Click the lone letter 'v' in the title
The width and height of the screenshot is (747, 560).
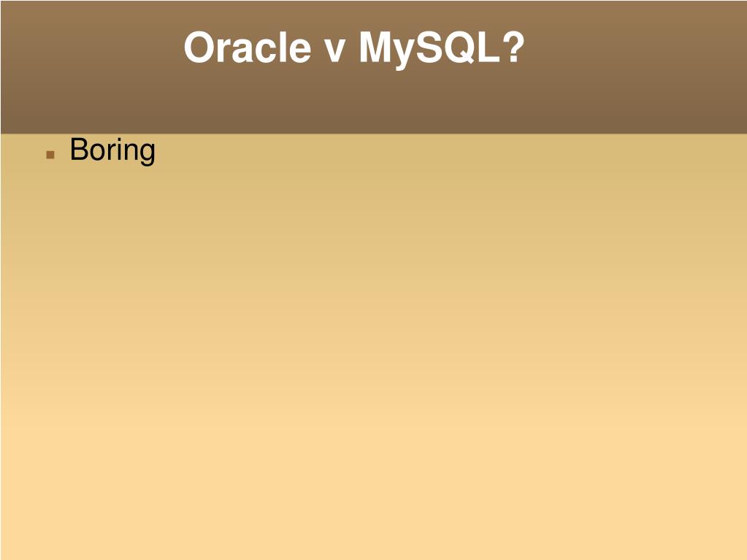(334, 51)
